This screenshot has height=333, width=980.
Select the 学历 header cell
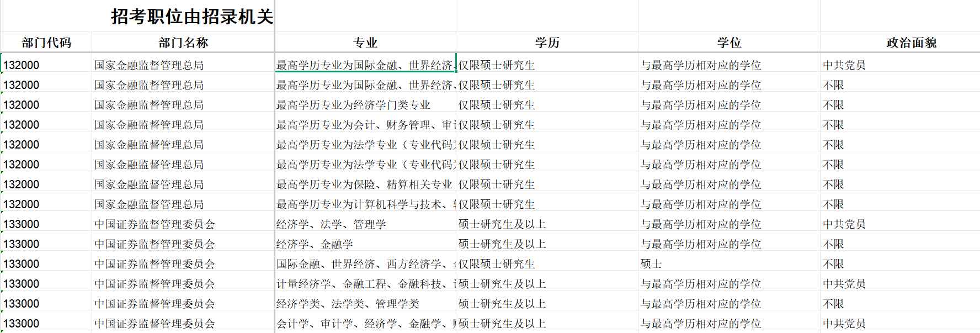point(547,43)
